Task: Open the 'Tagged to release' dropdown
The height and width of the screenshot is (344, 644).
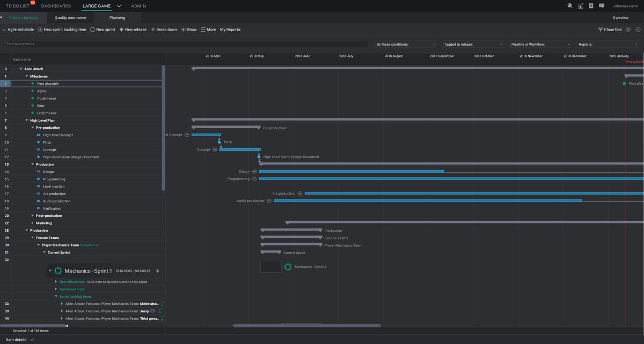Action: tap(473, 44)
